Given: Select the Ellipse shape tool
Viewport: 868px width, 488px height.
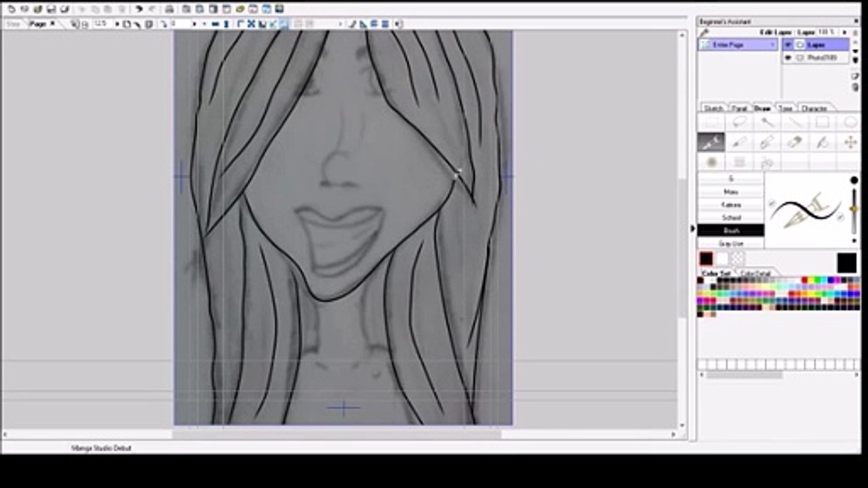Looking at the screenshot, I should tap(850, 123).
